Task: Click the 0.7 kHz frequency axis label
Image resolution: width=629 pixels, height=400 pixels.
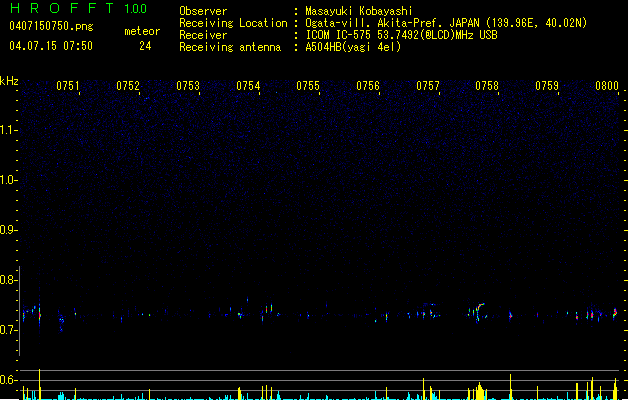Action: pyautogui.click(x=8, y=330)
